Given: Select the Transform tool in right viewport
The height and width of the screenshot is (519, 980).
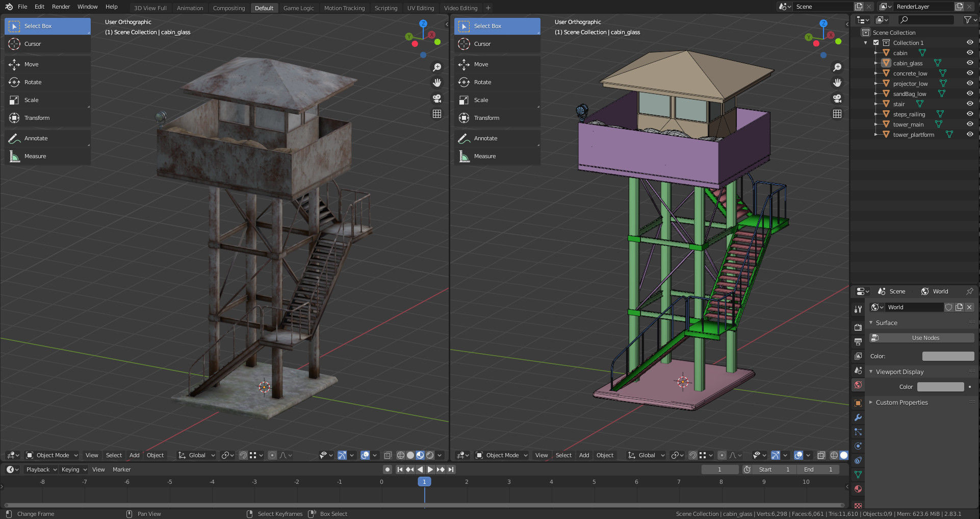Looking at the screenshot, I should click(x=497, y=118).
